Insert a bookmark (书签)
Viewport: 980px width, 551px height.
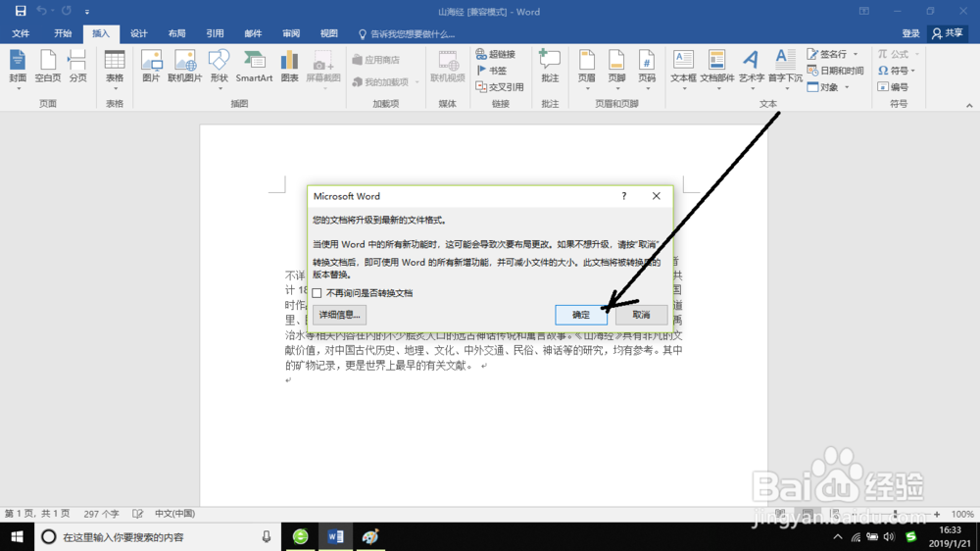pyautogui.click(x=491, y=71)
